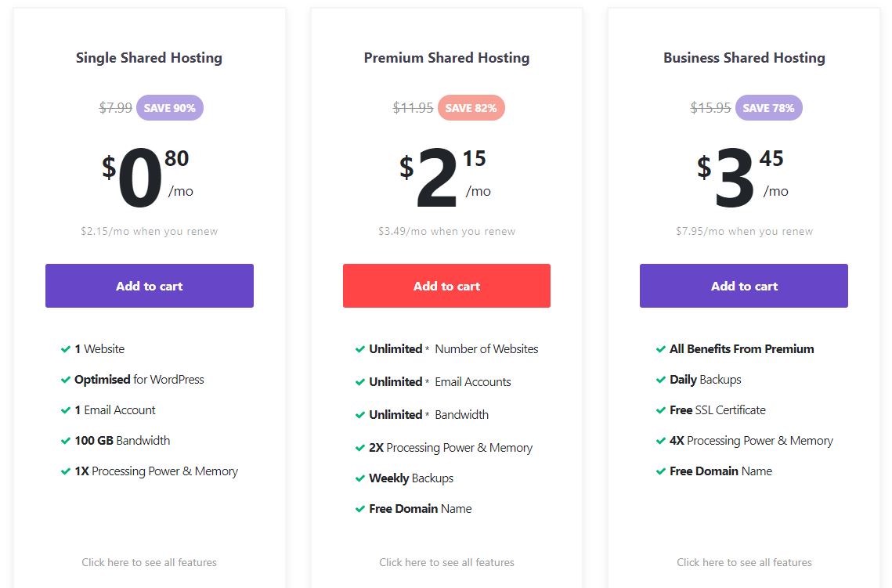Click checkmark next to Unlimited Email Accounts
The width and height of the screenshot is (892, 588).
pyautogui.click(x=360, y=382)
